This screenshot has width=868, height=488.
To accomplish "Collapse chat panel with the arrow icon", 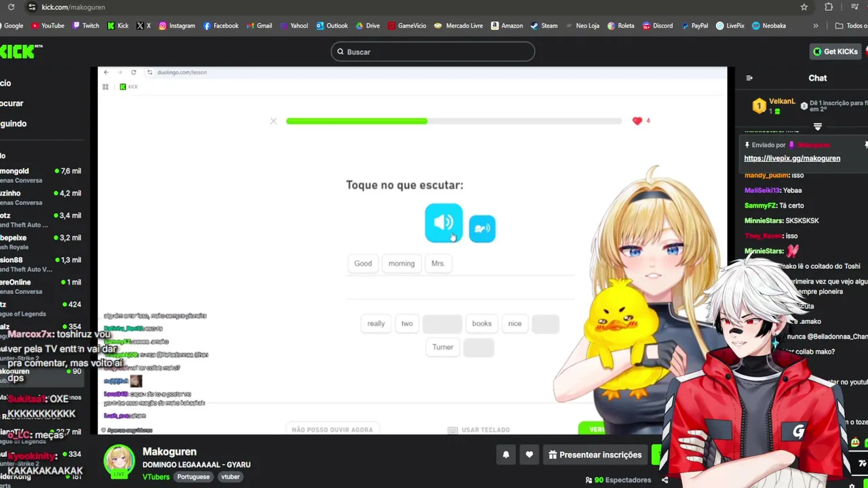I will (749, 78).
